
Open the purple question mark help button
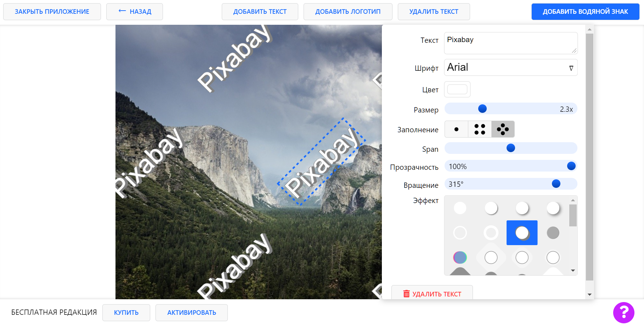[x=623, y=312]
